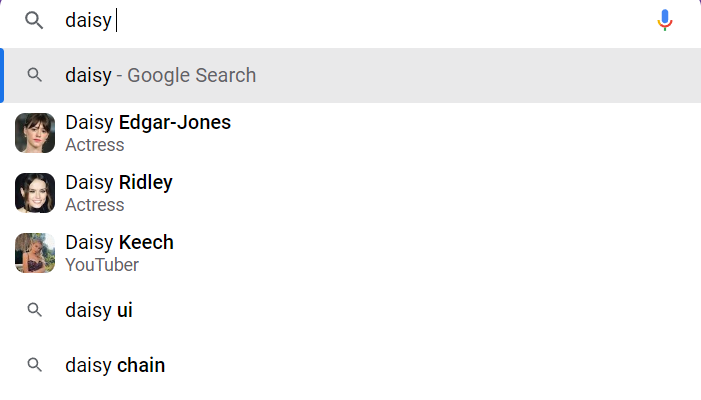Click the magnifier icon next to "daisy ui"
The width and height of the screenshot is (701, 400).
coord(35,310)
